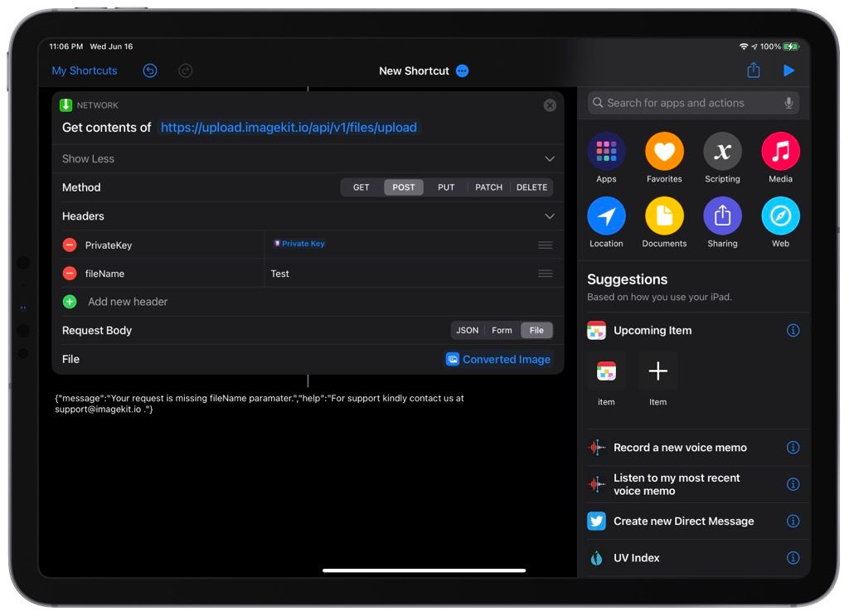Show info for UV Index
The image size is (849, 616).
point(793,557)
